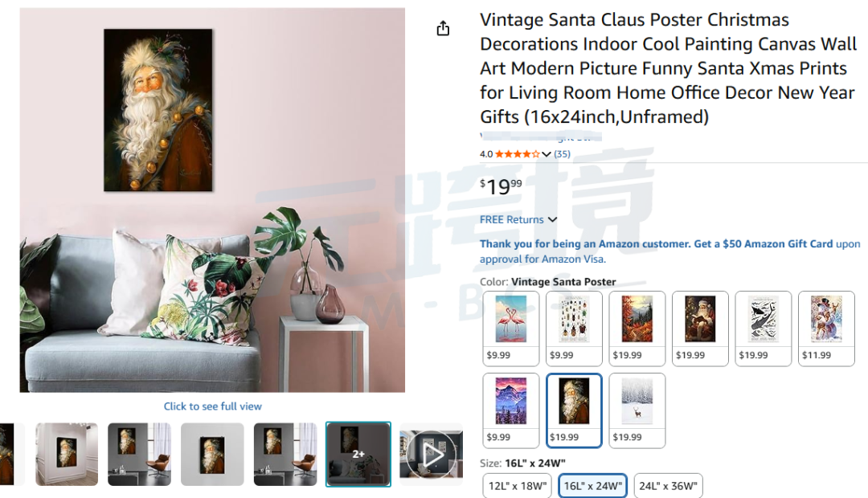The width and height of the screenshot is (868, 498).
Task: Pick the purple mountain poster swatch
Action: click(x=510, y=410)
